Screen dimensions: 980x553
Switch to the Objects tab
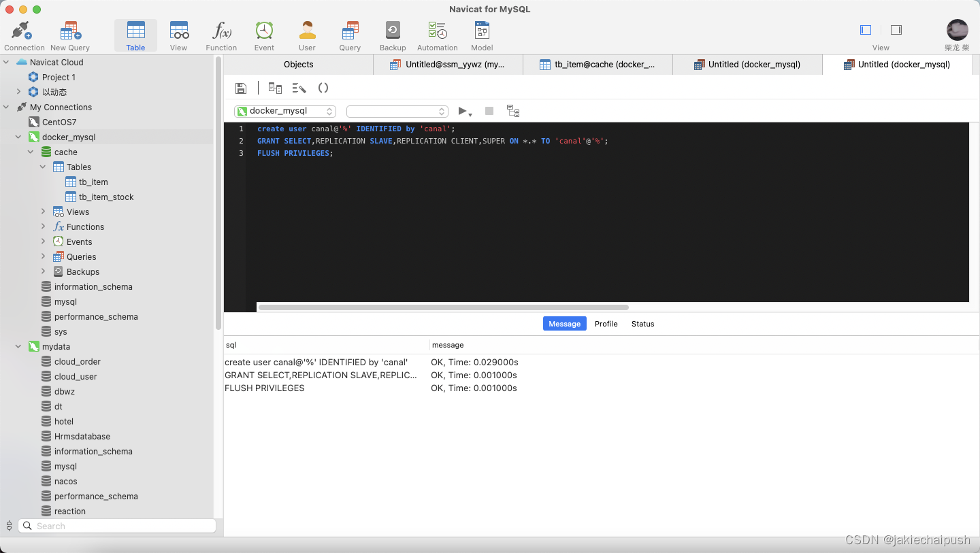(x=299, y=65)
